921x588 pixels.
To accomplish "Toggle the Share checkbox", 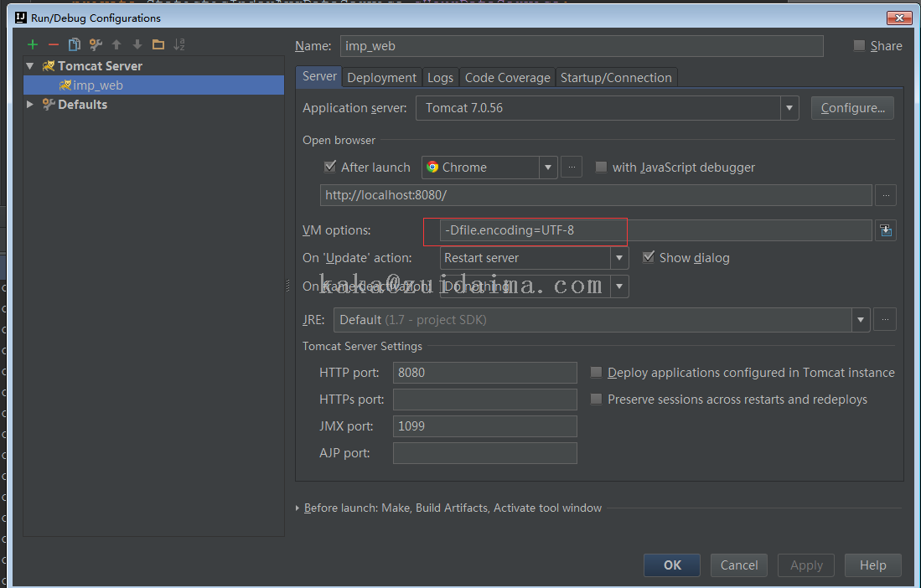I will [859, 46].
